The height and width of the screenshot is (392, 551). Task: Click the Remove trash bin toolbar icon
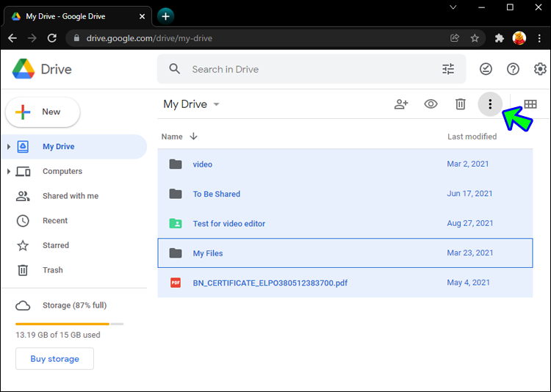[461, 104]
